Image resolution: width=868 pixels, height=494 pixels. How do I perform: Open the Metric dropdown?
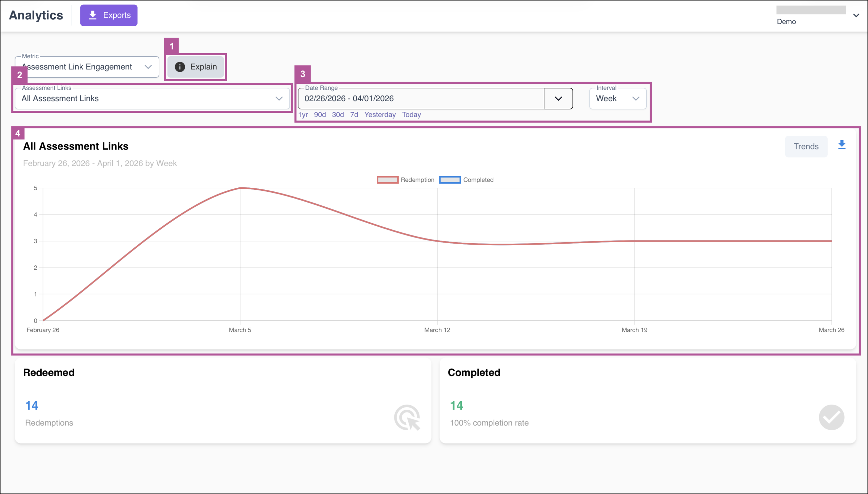tap(87, 67)
